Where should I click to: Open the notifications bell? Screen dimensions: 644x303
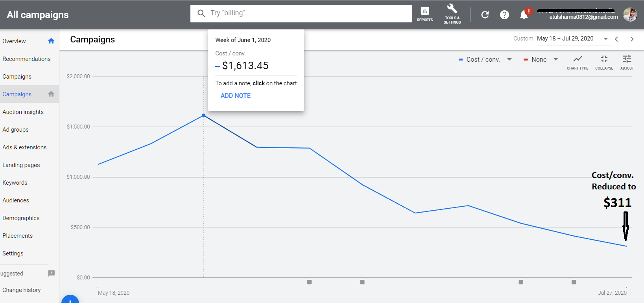coord(524,15)
